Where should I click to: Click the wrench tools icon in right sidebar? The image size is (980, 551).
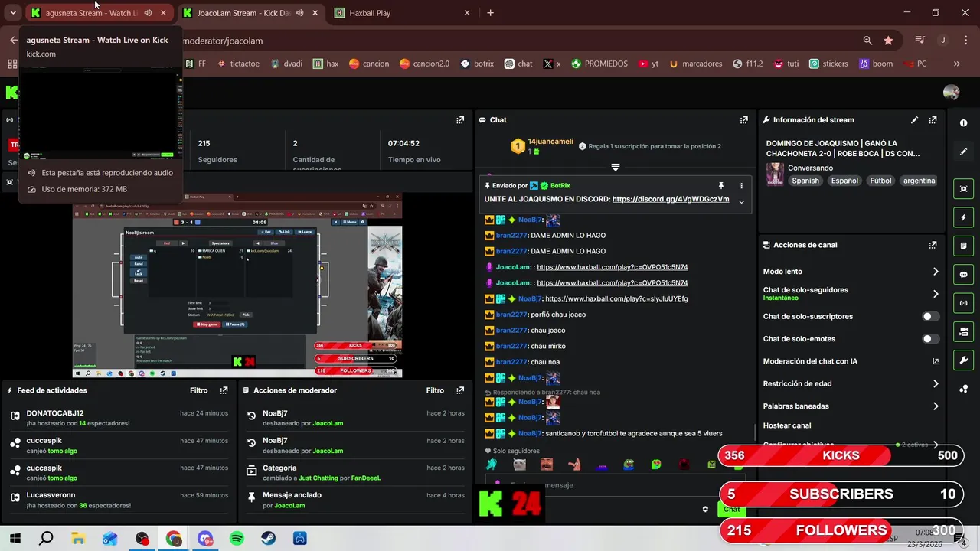click(x=963, y=360)
